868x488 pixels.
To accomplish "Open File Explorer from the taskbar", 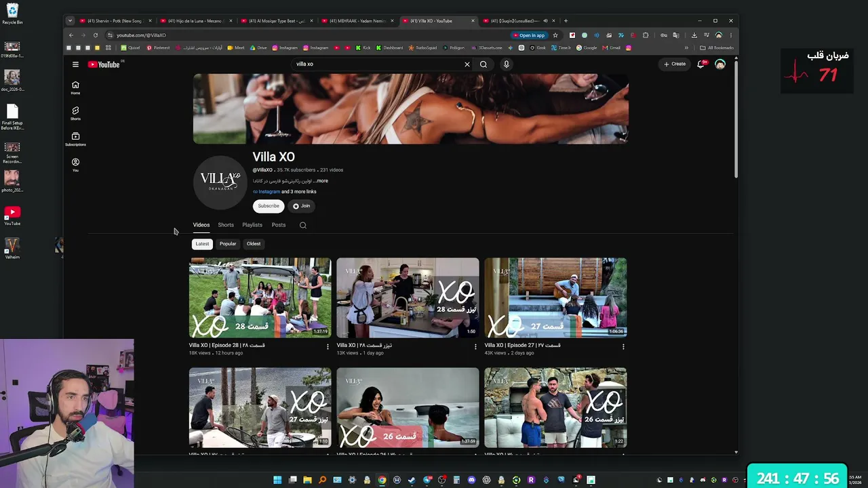I will (x=307, y=480).
